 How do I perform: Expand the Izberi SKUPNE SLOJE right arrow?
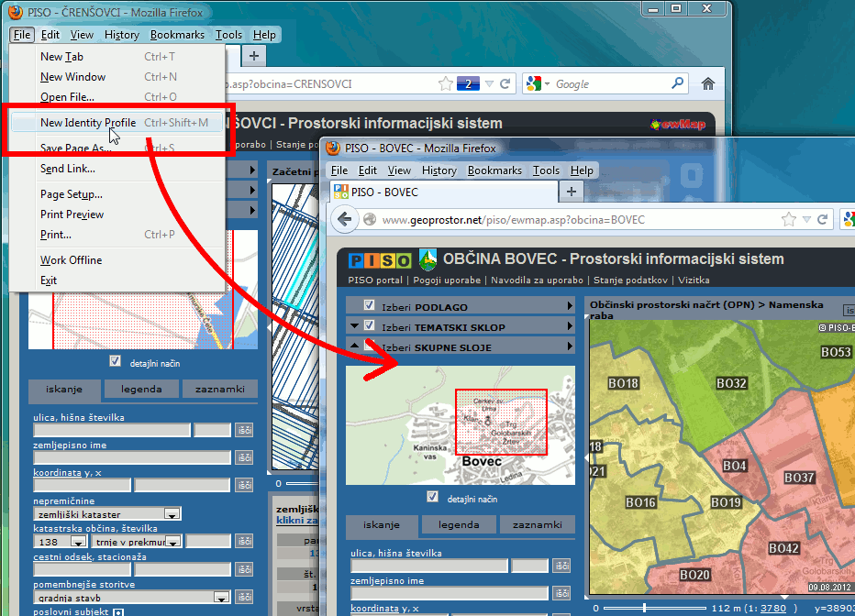point(570,346)
